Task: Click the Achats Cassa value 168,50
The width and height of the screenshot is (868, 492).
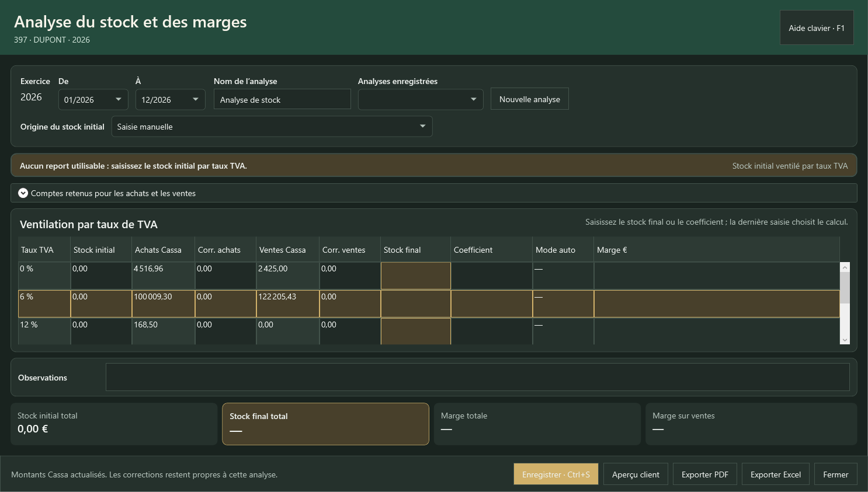Action: (x=146, y=324)
